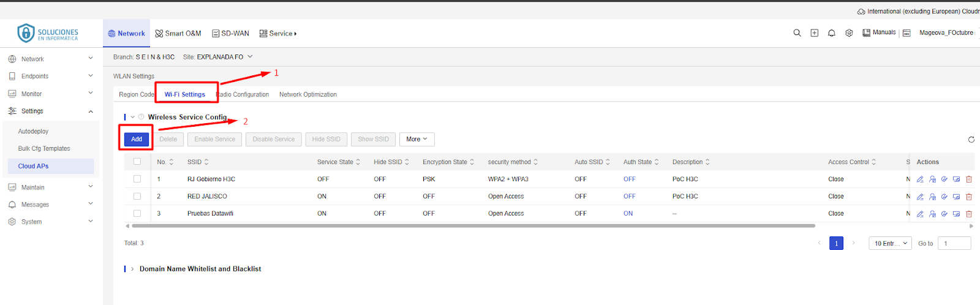Image resolution: width=980 pixels, height=305 pixels.
Task: Open the Smart O&M top tab
Action: pyautogui.click(x=178, y=34)
